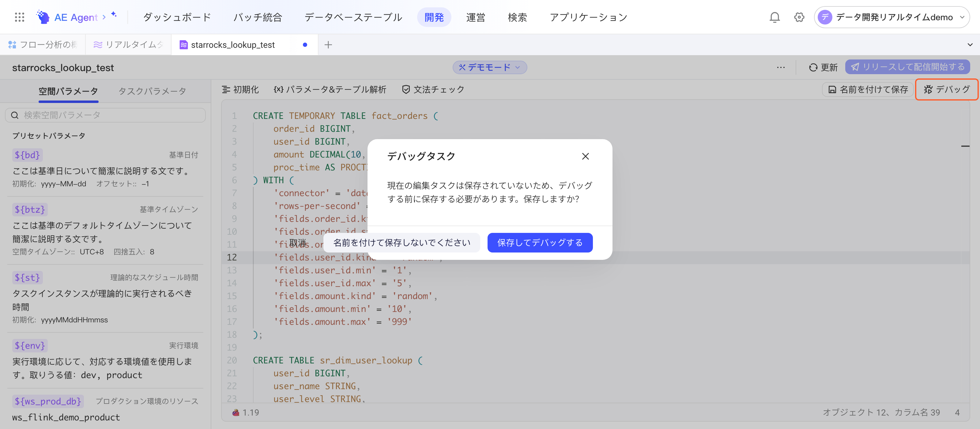Switch to the リアルタイム tab

(128, 45)
